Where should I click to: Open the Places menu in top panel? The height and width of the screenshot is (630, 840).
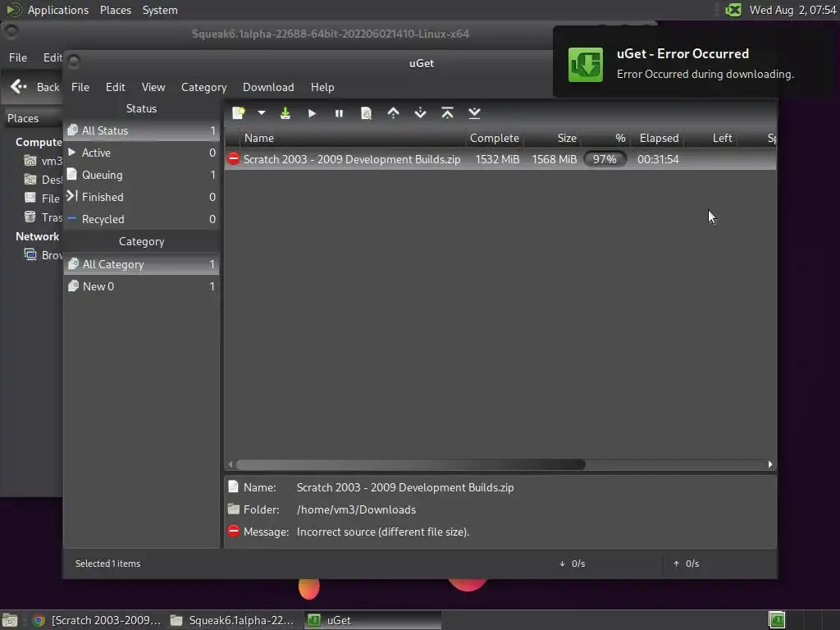(116, 10)
